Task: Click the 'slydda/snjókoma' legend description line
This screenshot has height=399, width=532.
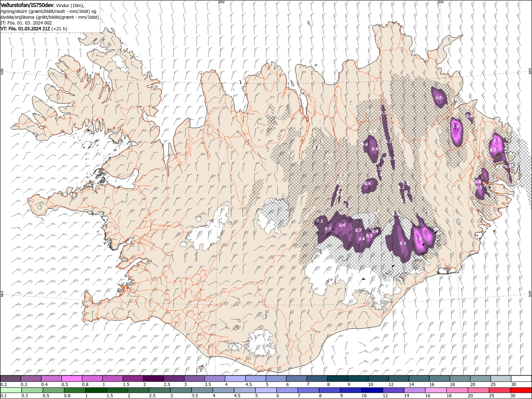Action: pos(49,17)
